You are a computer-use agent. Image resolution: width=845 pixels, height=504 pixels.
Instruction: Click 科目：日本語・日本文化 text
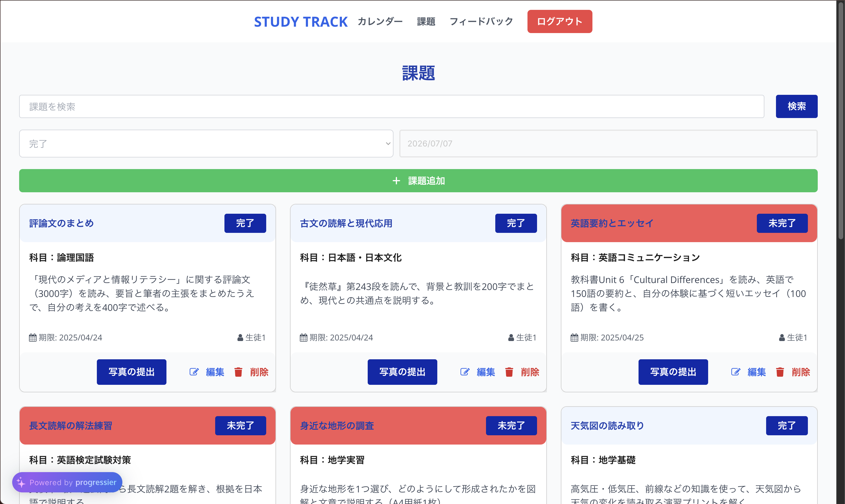[351, 258]
